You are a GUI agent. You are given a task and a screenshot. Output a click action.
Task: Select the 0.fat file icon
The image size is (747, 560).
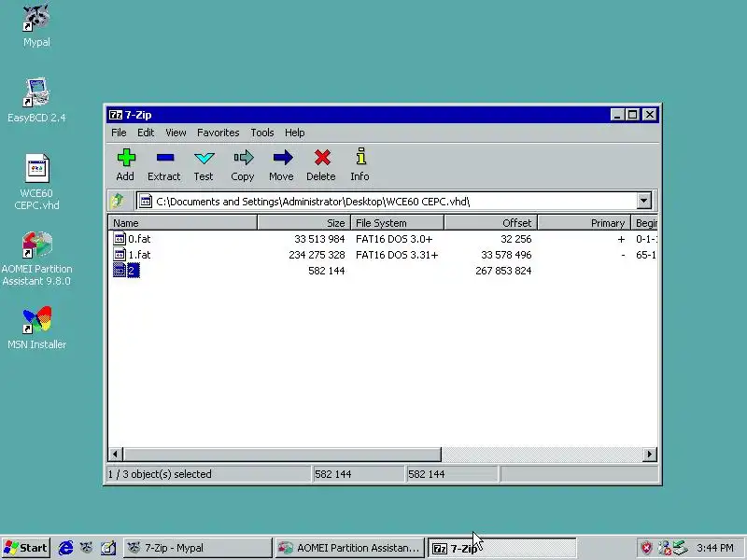click(120, 239)
